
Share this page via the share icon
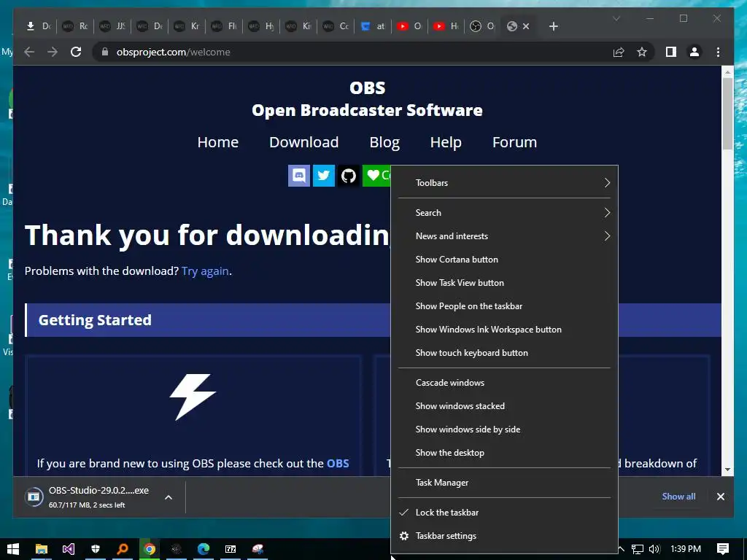619,52
